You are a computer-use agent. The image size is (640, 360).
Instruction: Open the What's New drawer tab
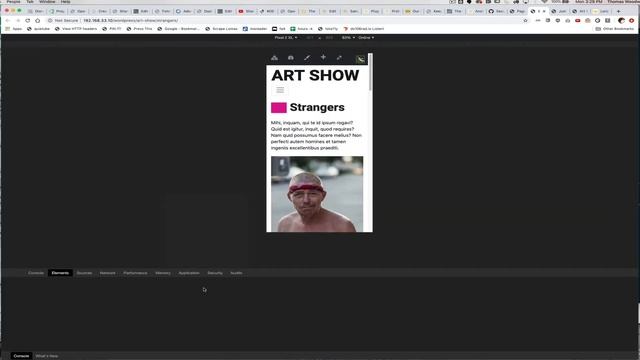tap(47, 356)
